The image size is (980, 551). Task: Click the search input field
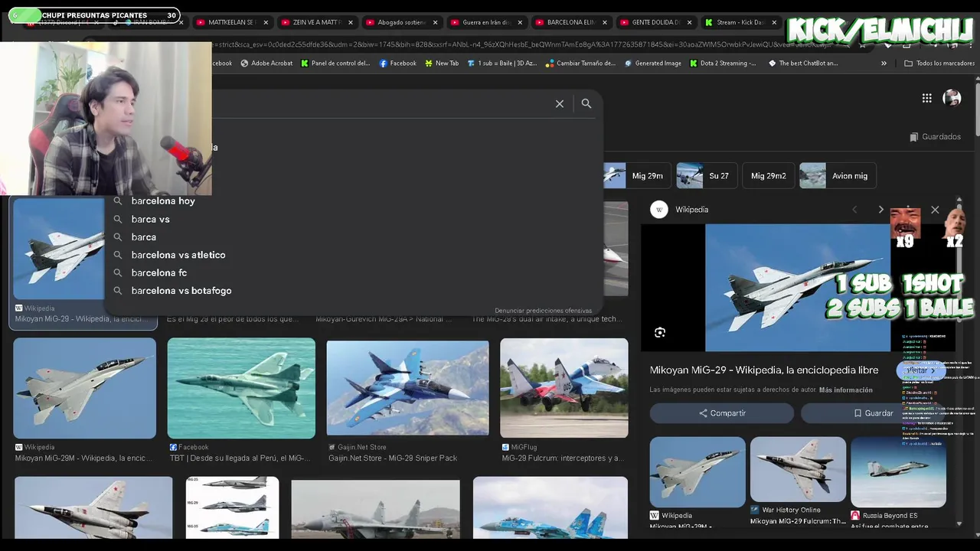383,103
